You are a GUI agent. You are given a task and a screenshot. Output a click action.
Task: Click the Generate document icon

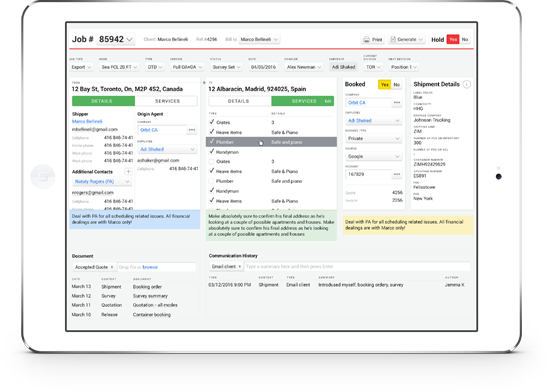click(x=393, y=39)
